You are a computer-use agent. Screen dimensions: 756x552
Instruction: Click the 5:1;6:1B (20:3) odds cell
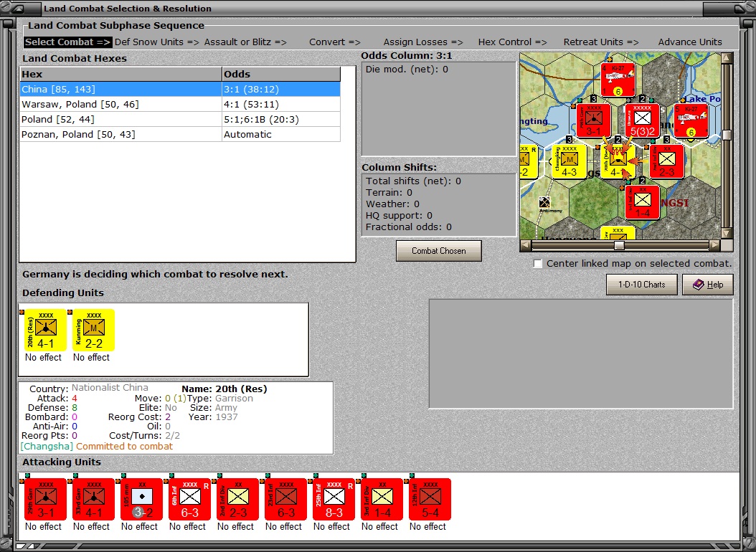pyautogui.click(x=281, y=119)
